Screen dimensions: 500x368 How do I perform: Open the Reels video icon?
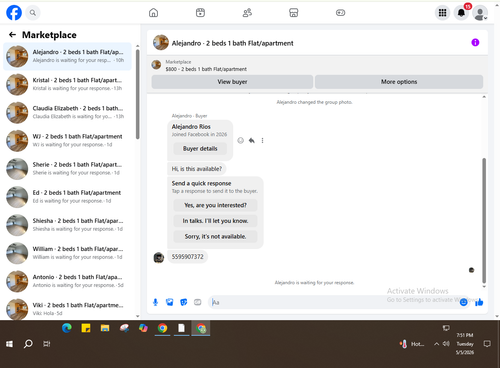(200, 13)
